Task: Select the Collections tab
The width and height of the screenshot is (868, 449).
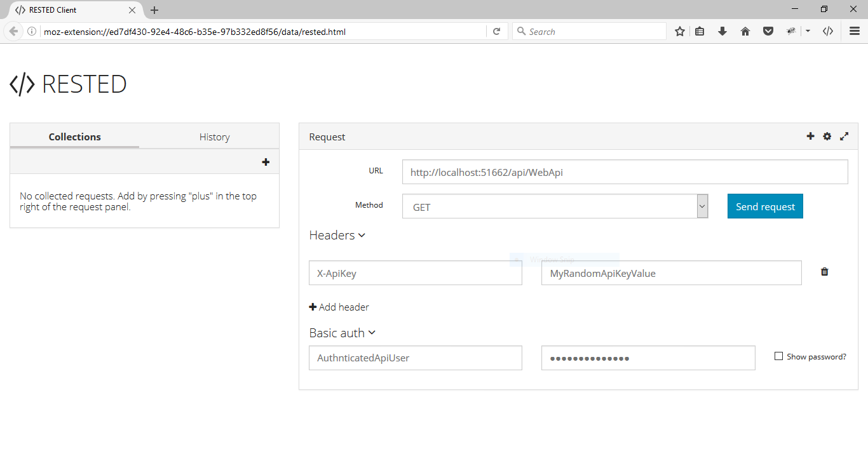Action: pos(75,137)
